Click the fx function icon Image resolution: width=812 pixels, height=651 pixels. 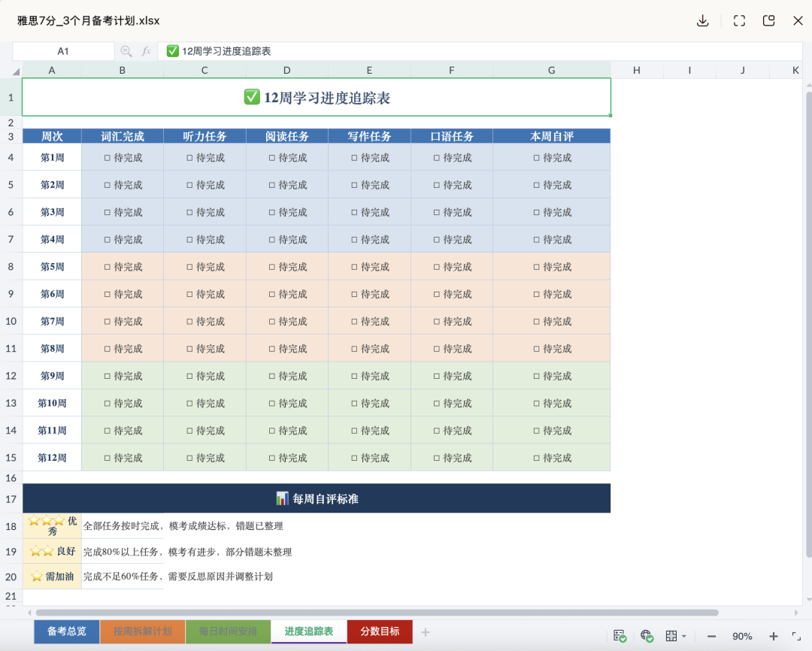pos(146,51)
